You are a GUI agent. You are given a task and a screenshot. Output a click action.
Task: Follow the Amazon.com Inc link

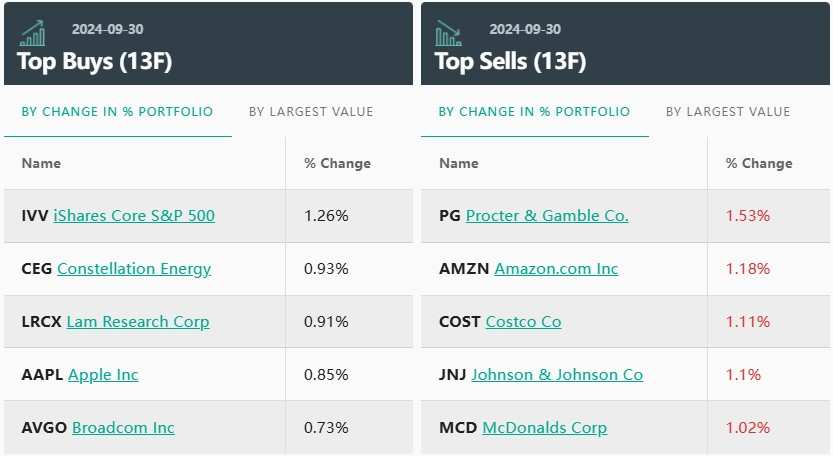[x=556, y=269]
